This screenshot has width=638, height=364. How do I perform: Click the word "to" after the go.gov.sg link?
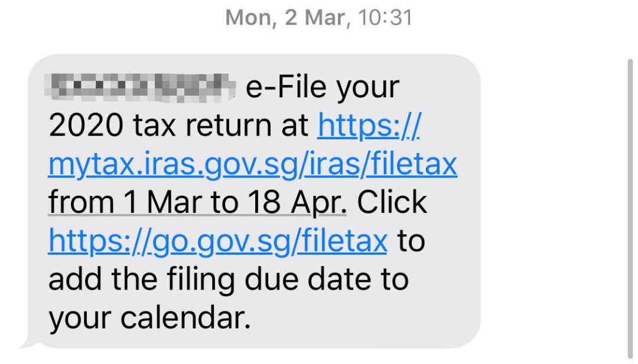point(410,241)
